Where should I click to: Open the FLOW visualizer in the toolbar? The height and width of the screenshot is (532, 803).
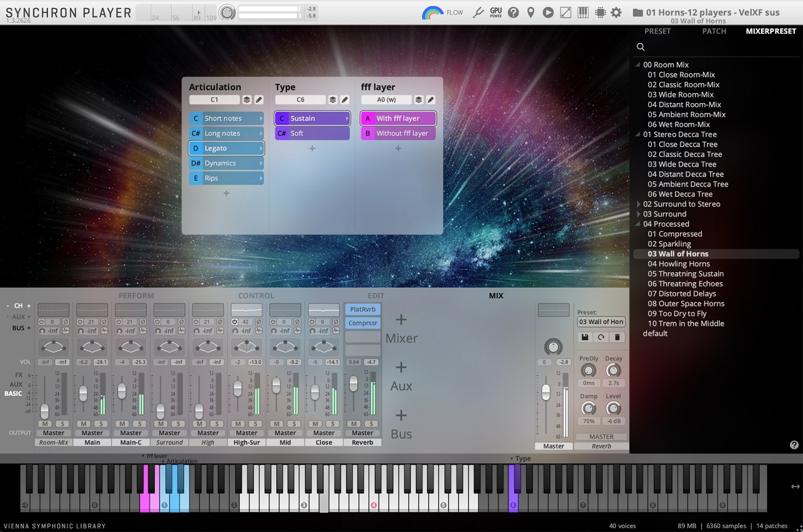pos(442,12)
